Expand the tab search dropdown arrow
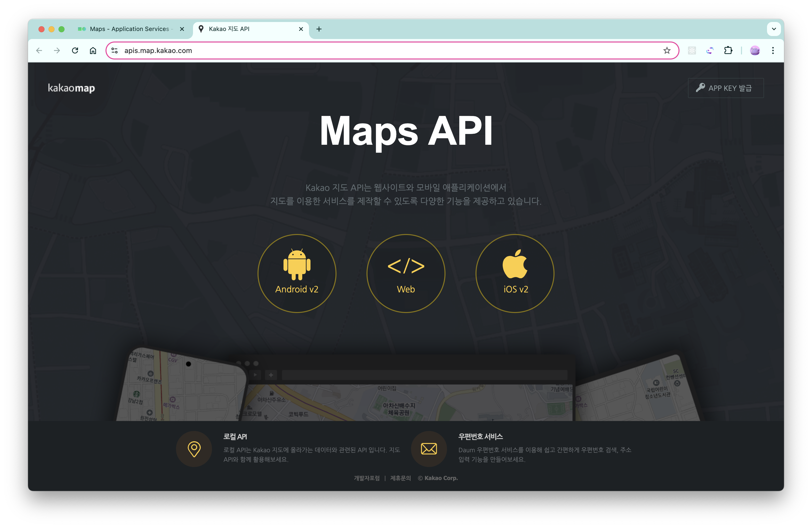The height and width of the screenshot is (528, 812). (774, 29)
